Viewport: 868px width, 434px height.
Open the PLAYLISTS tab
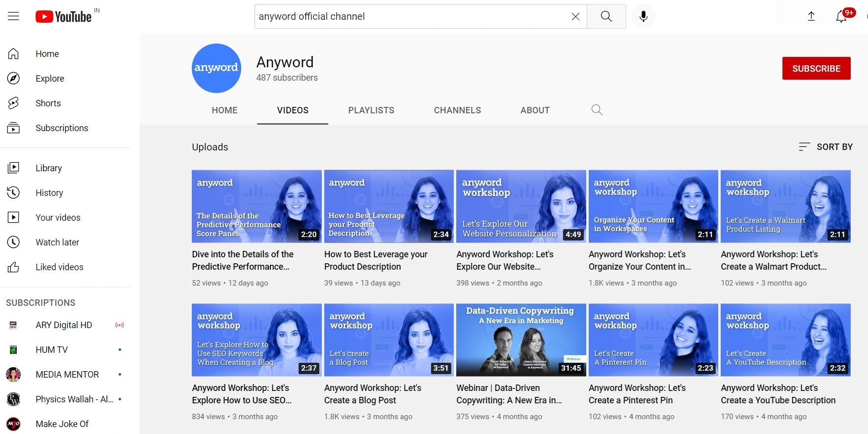[371, 110]
